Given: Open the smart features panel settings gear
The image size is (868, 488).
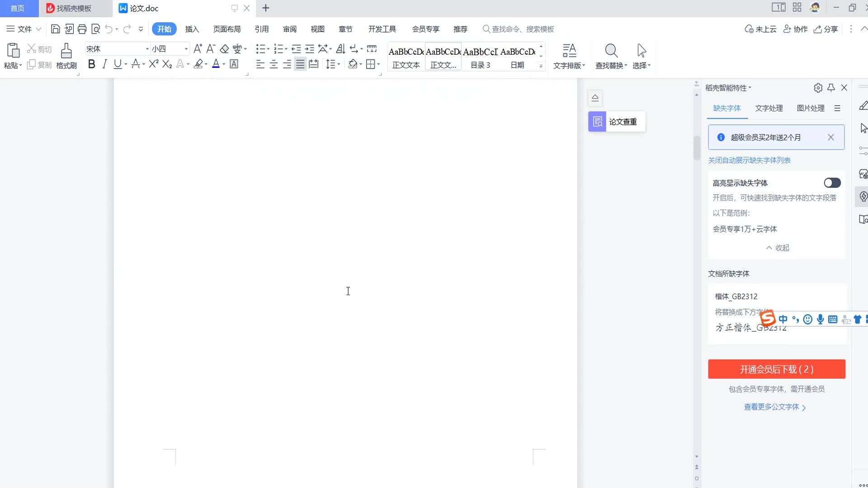Looking at the screenshot, I should (x=818, y=88).
